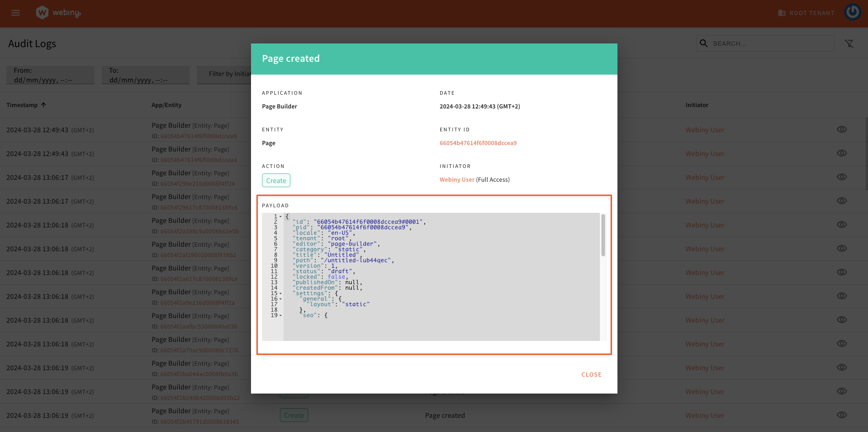868x432 pixels.
Task: Click the Webiny User initiator link in dialog
Action: (x=457, y=179)
